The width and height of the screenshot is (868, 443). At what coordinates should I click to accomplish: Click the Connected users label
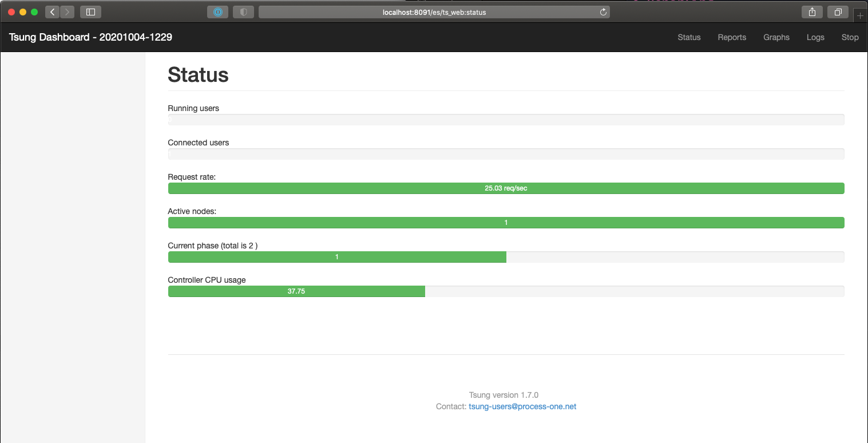pyautogui.click(x=198, y=143)
